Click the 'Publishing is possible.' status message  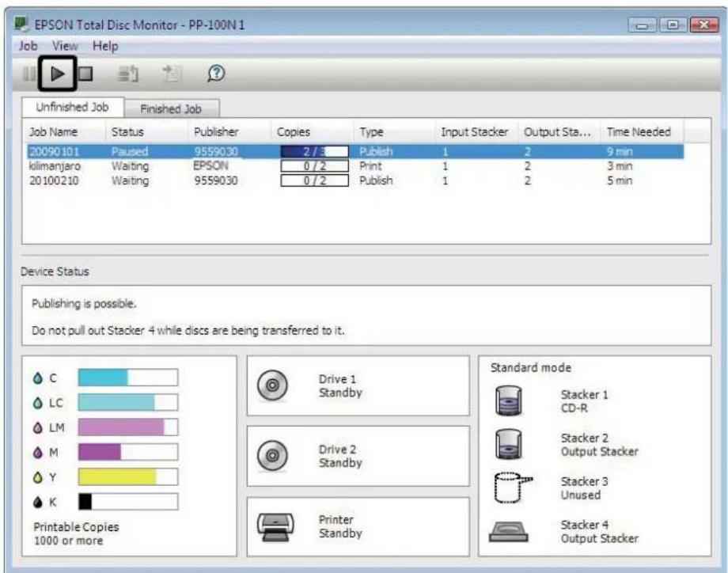[x=84, y=304]
